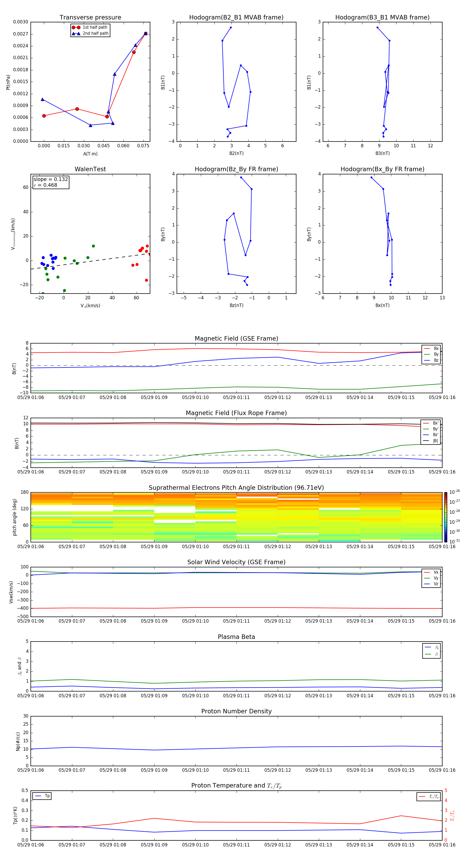The image size is (473, 868).
Task: Click the "Vsw(km/s)" y-axis label
Action: [x=11, y=592]
